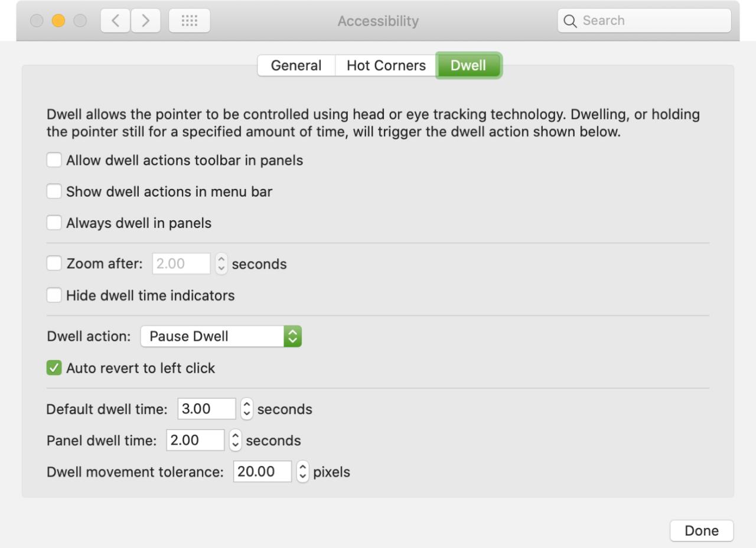Tick Hide dwell time indicators
The image size is (756, 548).
(x=54, y=295)
